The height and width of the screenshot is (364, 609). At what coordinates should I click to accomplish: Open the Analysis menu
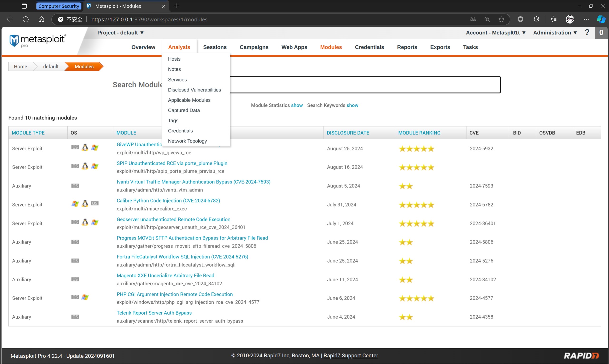click(x=179, y=47)
